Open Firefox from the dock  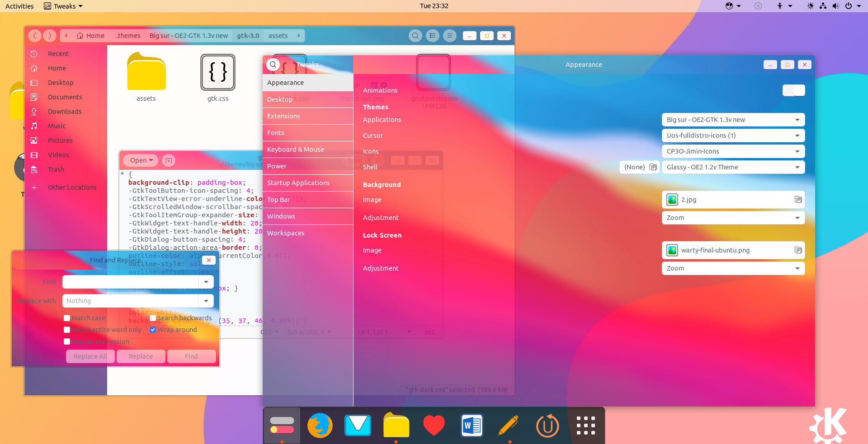pos(320,425)
